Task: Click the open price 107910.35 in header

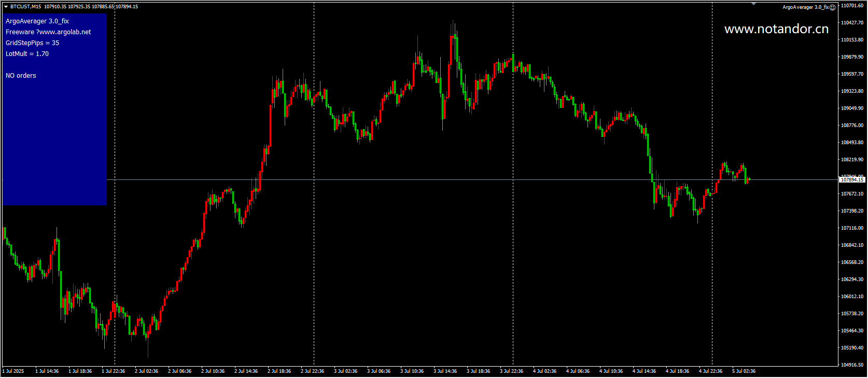Action: pyautogui.click(x=55, y=7)
